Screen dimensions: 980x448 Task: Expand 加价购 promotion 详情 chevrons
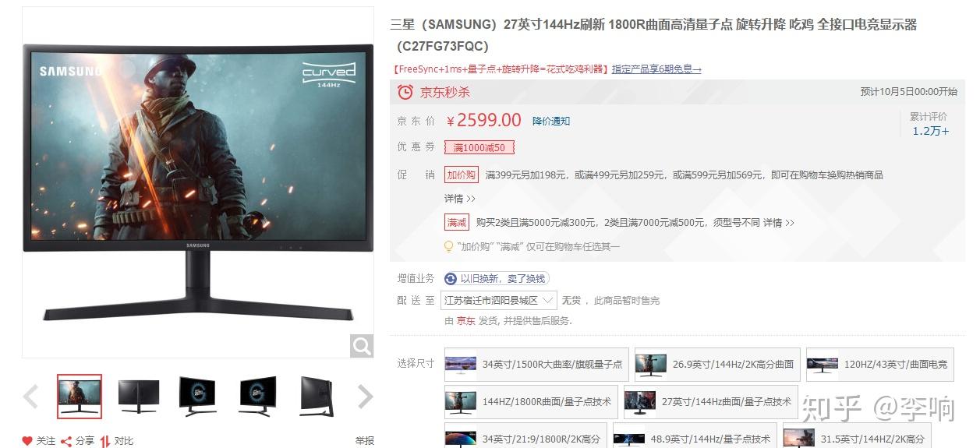(460, 199)
